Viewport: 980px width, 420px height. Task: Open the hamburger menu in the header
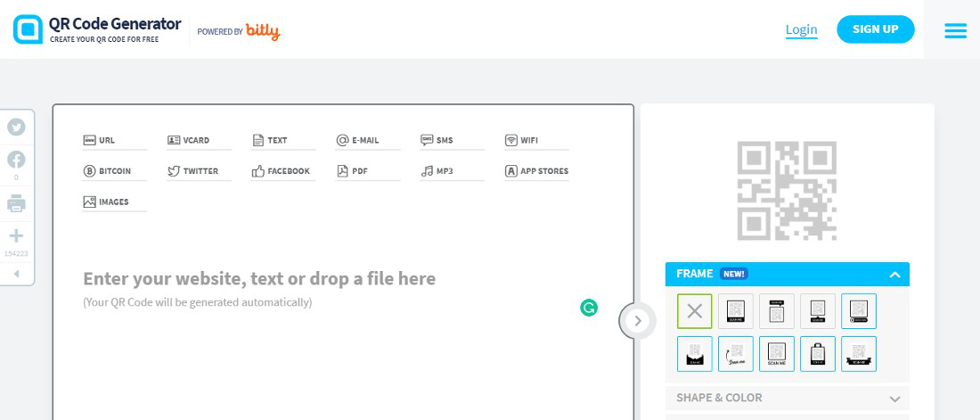pos(955,30)
